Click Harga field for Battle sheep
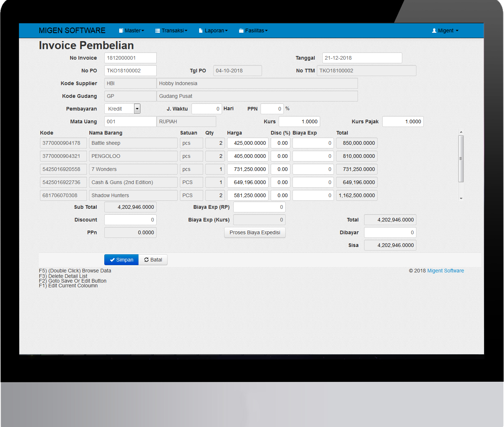This screenshot has width=504, height=427. click(248, 143)
